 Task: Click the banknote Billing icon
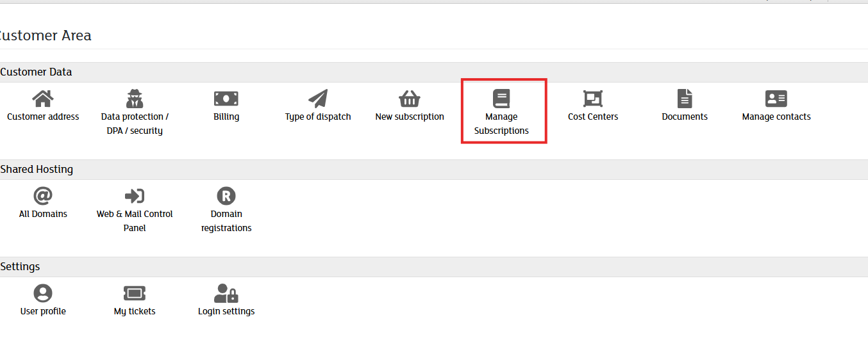coord(226,99)
